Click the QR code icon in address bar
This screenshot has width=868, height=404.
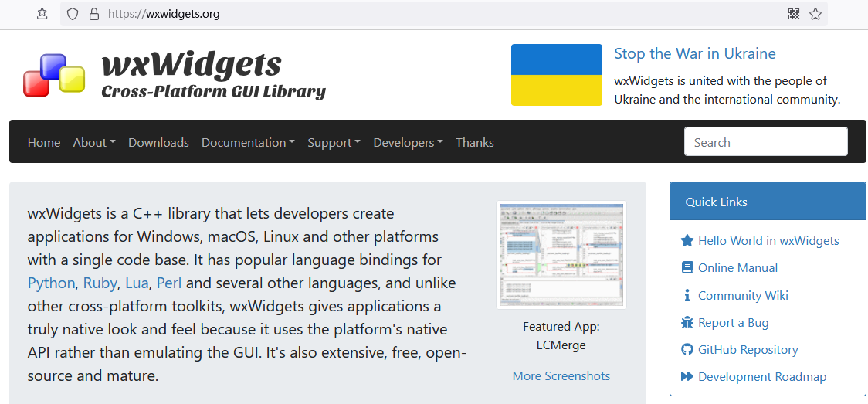tap(794, 15)
